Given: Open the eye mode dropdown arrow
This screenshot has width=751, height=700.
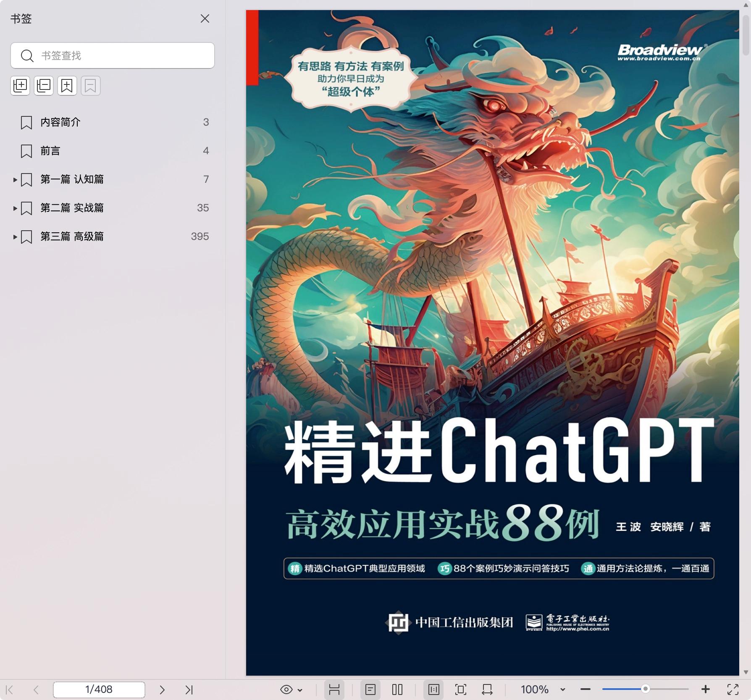Looking at the screenshot, I should pyautogui.click(x=300, y=690).
